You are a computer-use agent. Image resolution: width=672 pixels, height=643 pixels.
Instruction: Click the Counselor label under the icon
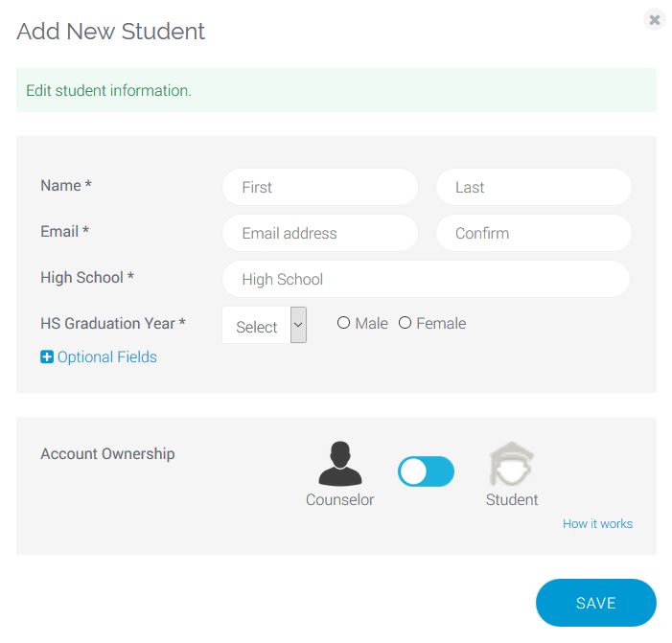[x=340, y=499]
